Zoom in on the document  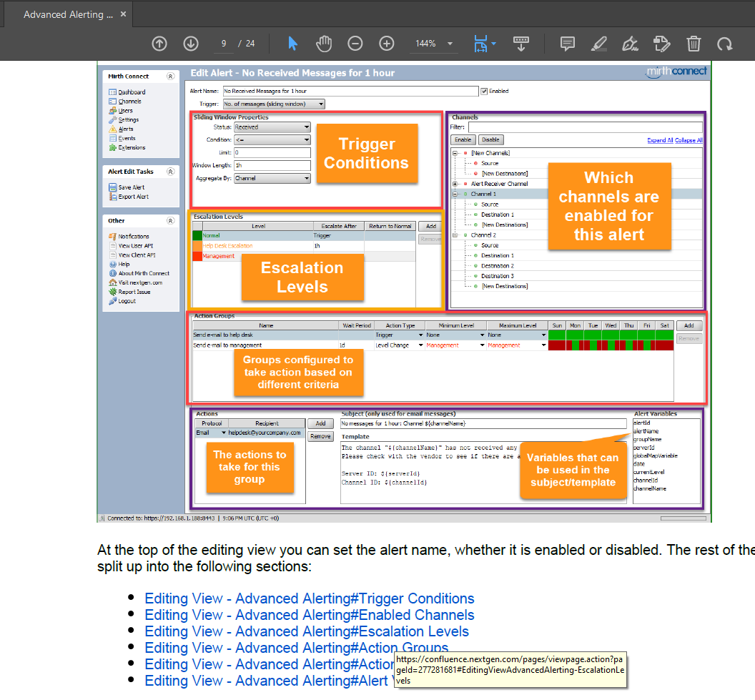[386, 43]
